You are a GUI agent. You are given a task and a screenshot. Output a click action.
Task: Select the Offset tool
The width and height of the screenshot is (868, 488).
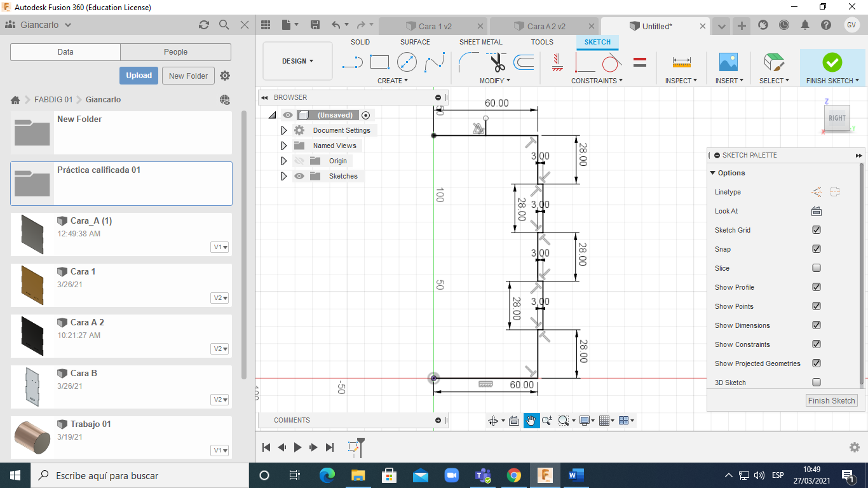coord(524,62)
